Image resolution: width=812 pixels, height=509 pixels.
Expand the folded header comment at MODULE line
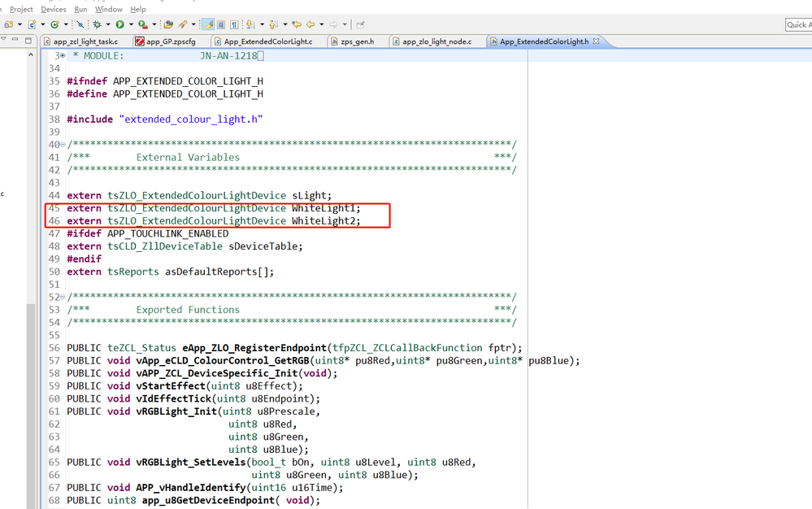point(63,56)
